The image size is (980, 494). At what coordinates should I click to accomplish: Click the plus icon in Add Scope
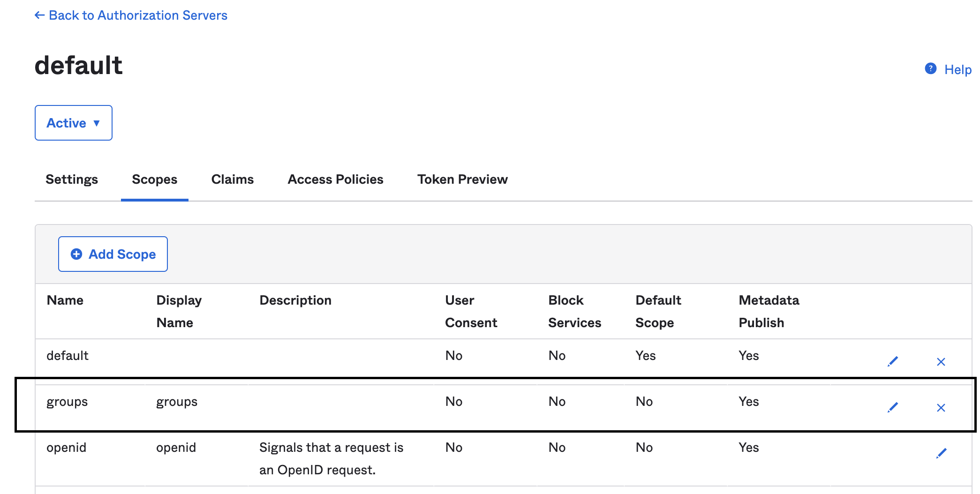76,254
